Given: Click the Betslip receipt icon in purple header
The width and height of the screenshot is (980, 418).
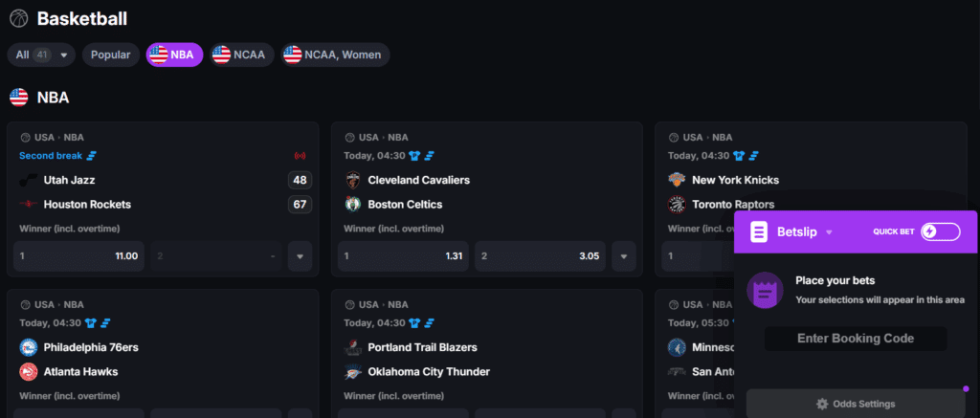Looking at the screenshot, I should tap(759, 231).
